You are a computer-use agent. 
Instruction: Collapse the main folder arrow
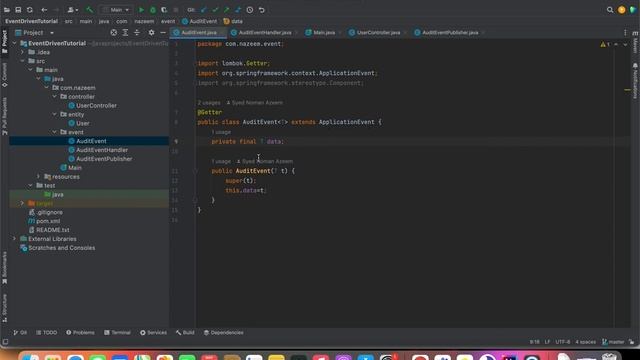31,70
